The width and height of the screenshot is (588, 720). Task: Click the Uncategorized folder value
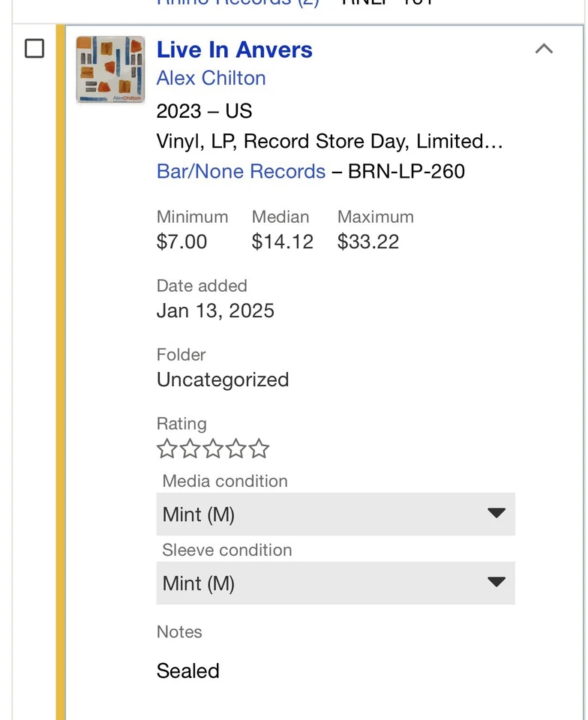pos(223,379)
